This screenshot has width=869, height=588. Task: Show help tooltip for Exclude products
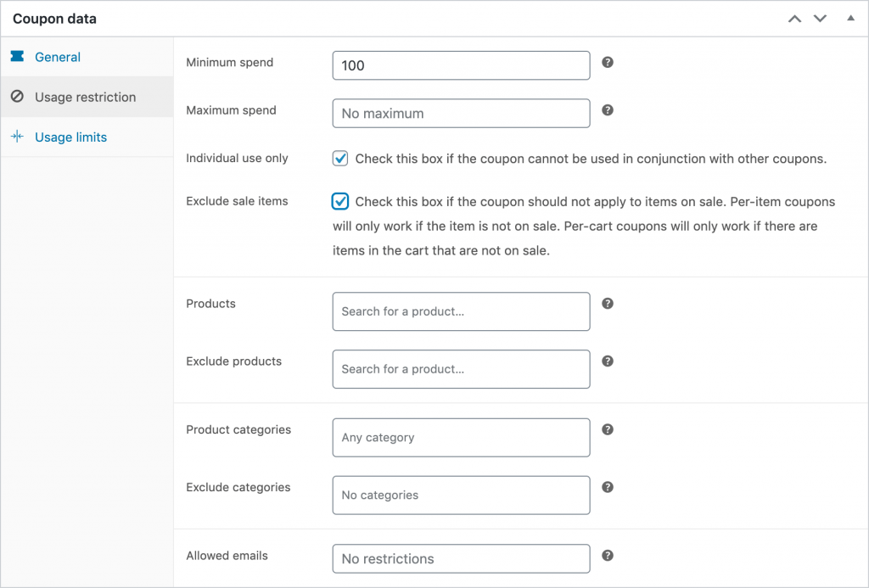(x=608, y=361)
